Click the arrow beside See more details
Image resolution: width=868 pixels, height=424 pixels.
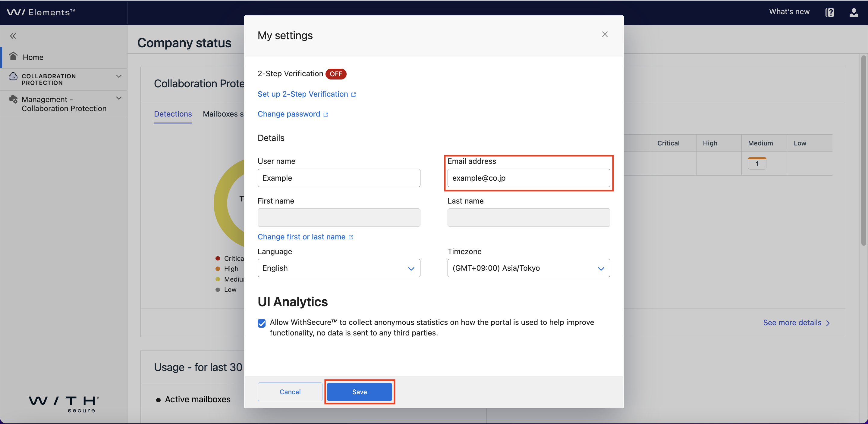click(x=828, y=323)
